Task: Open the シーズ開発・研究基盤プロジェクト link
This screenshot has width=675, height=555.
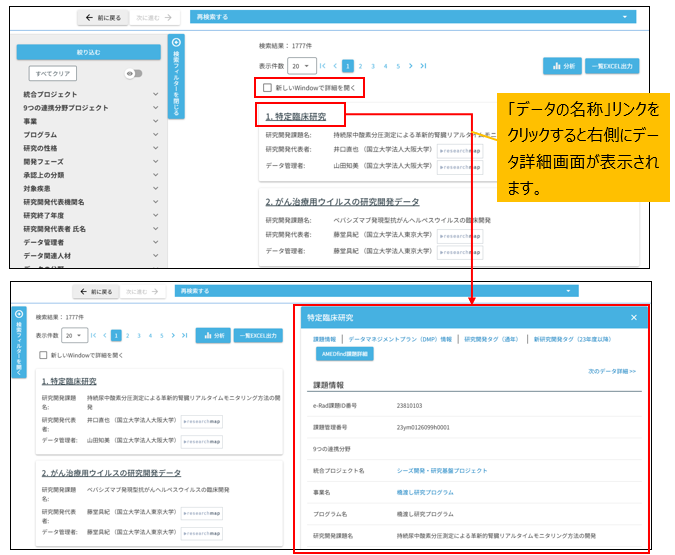Action: pyautogui.click(x=441, y=470)
